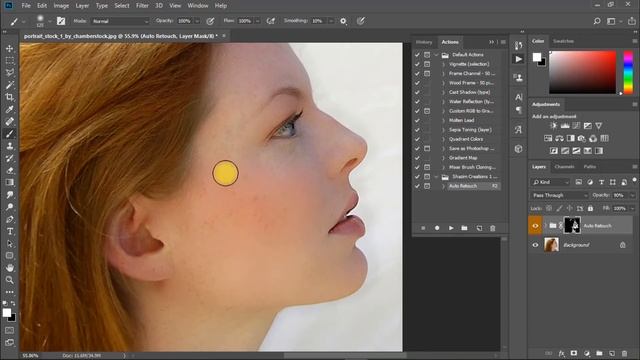Close the portrait_stock document tab
Viewport: 640px width, 360px height.
point(224,36)
